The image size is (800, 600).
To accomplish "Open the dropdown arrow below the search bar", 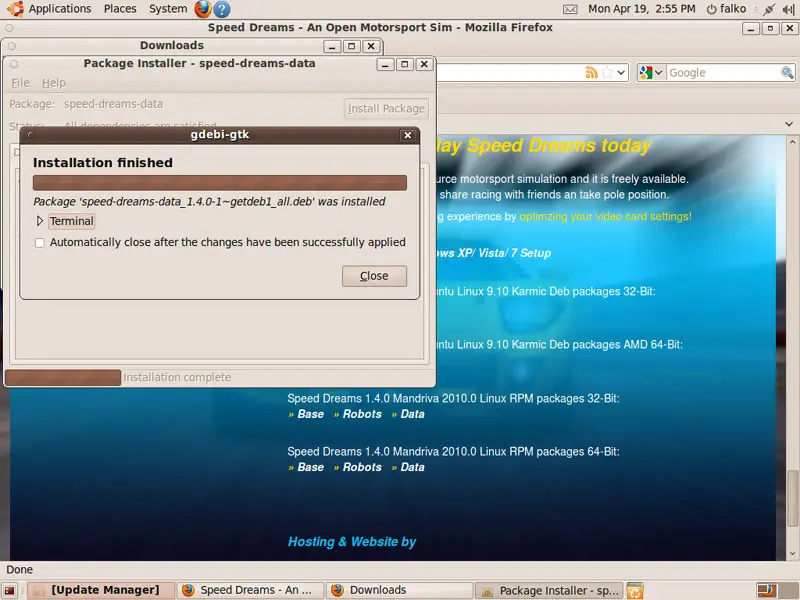I will pyautogui.click(x=789, y=124).
